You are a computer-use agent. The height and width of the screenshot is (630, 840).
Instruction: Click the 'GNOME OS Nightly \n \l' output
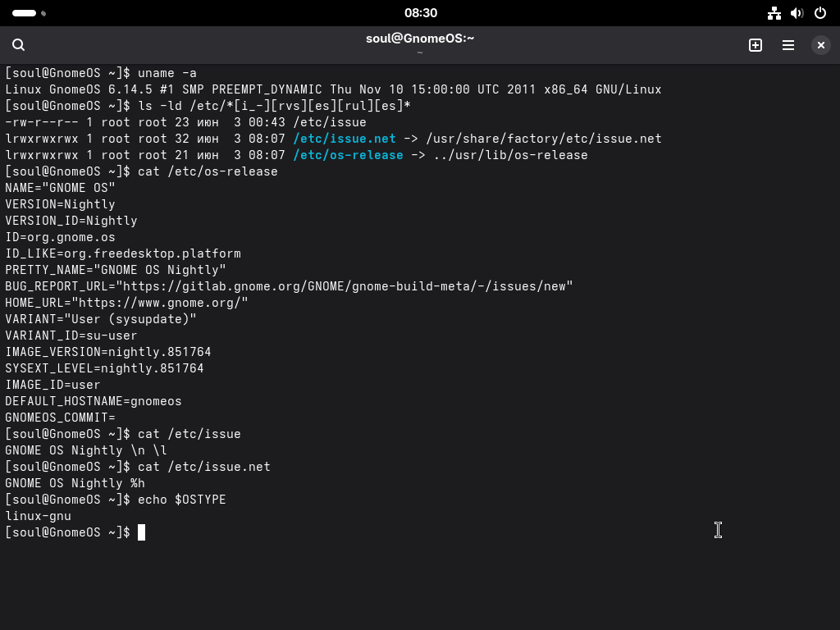point(86,450)
